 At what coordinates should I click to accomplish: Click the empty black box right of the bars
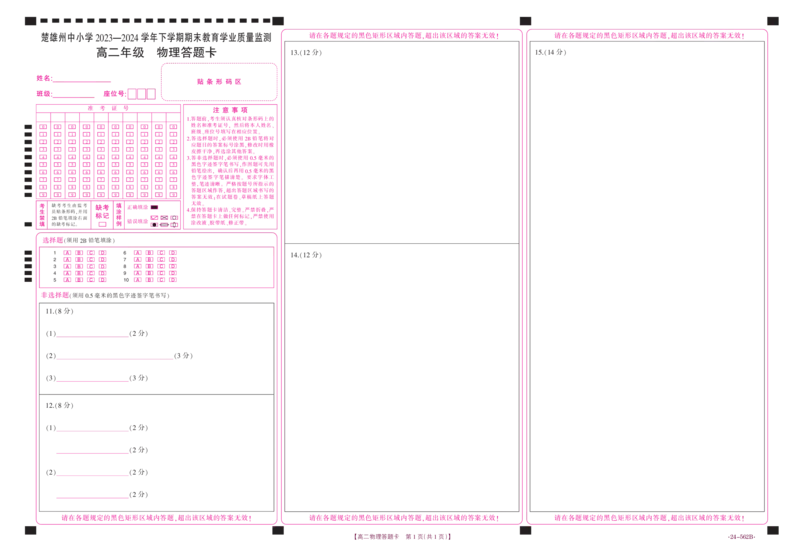pos(228,266)
